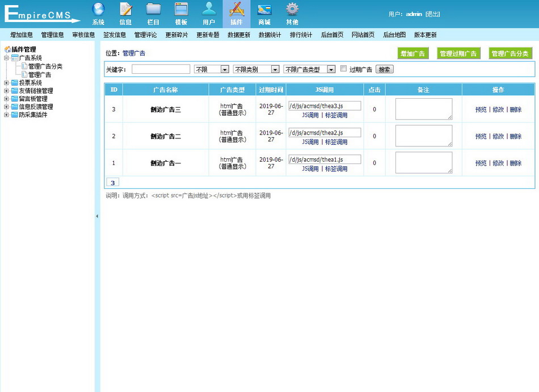539x392 pixels.
Task: Expand the 友情链接管理 tree node
Action: pos(6,91)
